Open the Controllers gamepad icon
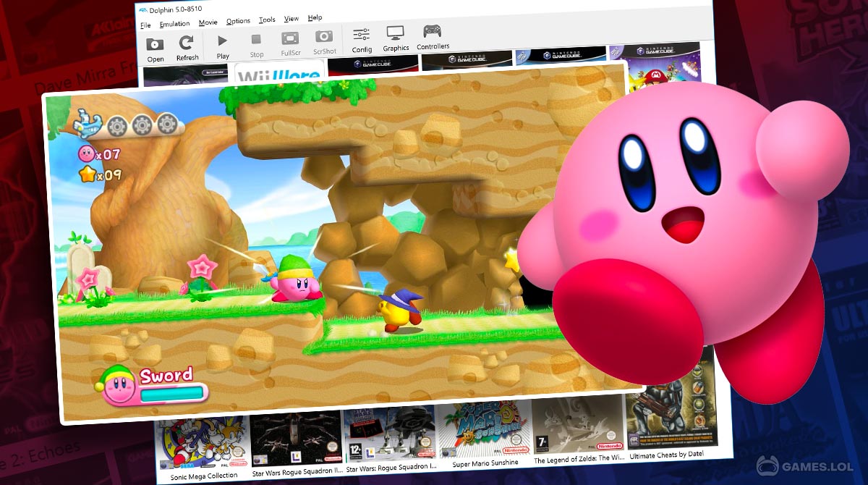 coord(433,31)
